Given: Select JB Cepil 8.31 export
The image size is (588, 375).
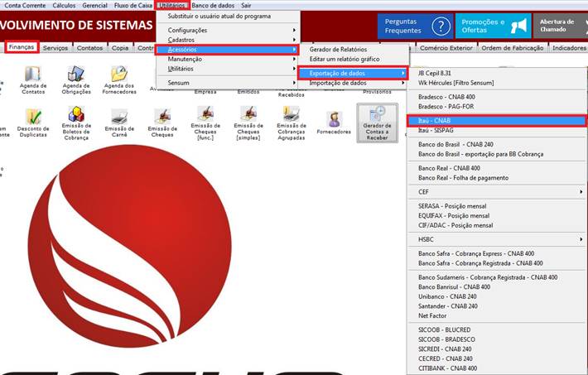Looking at the screenshot, I should [x=497, y=73].
